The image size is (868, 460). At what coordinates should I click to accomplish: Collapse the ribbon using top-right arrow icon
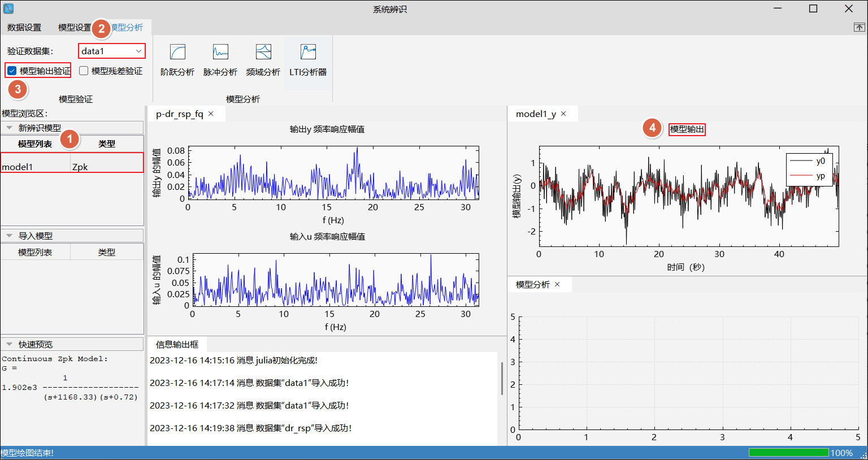click(859, 27)
